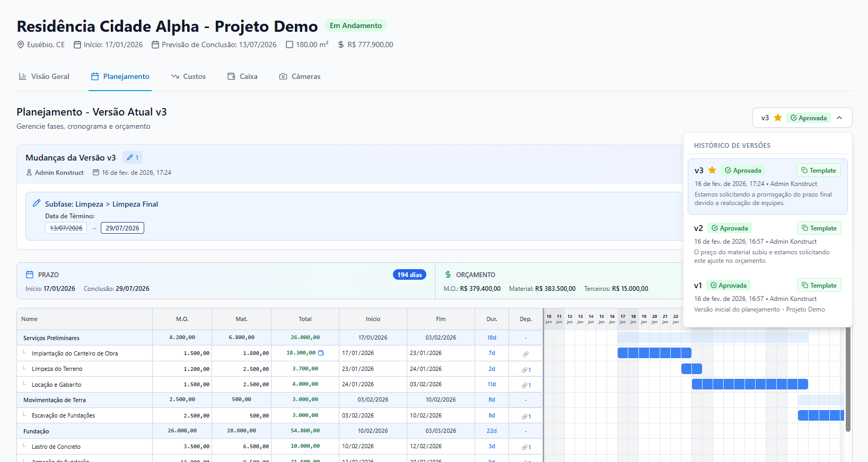
Task: Switch to the Câmeras tab
Action: [300, 76]
